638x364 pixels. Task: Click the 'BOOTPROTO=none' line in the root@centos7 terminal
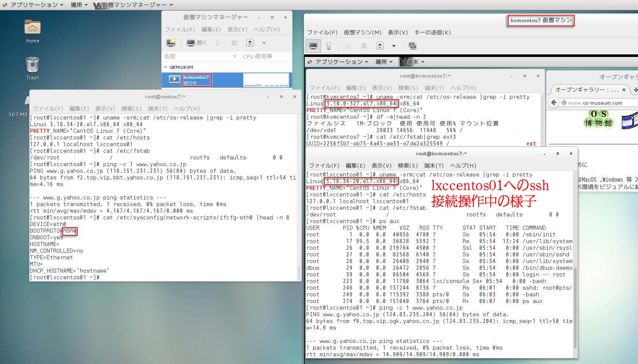(54, 231)
